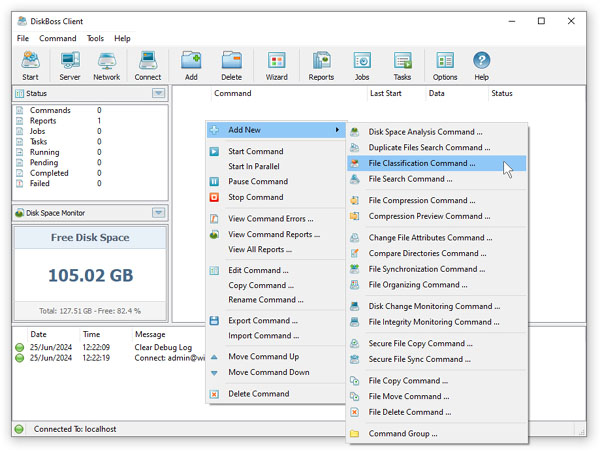Select File Delete Command entry
Viewport: 600px width, 452px height.
tap(437, 412)
